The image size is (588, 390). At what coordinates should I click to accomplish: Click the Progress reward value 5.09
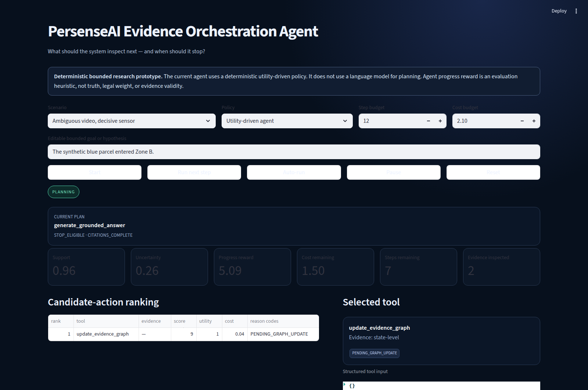[x=230, y=271]
